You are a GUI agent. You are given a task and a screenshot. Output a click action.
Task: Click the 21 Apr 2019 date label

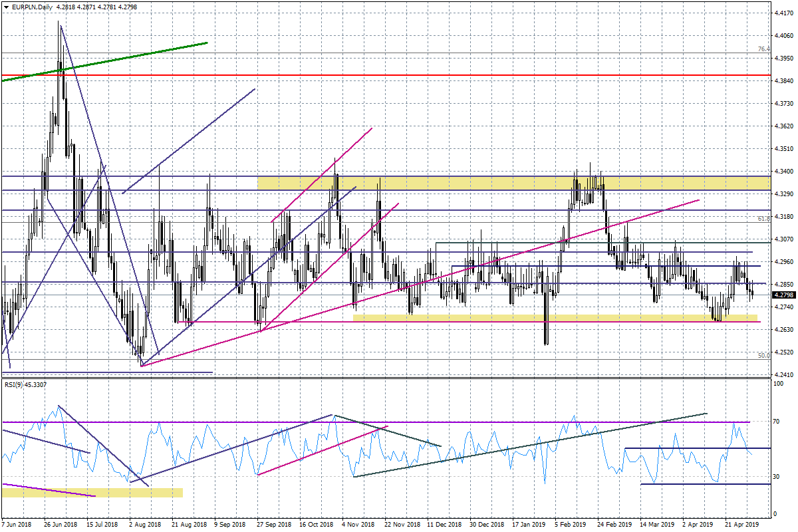pos(739,524)
